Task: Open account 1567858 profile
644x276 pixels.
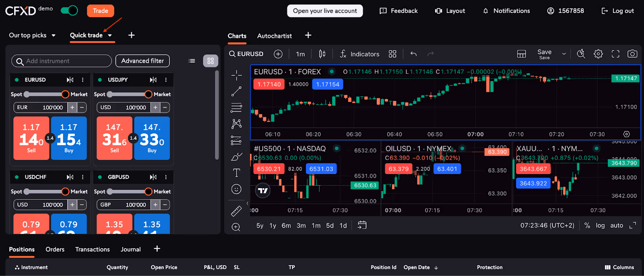Action: [566, 11]
